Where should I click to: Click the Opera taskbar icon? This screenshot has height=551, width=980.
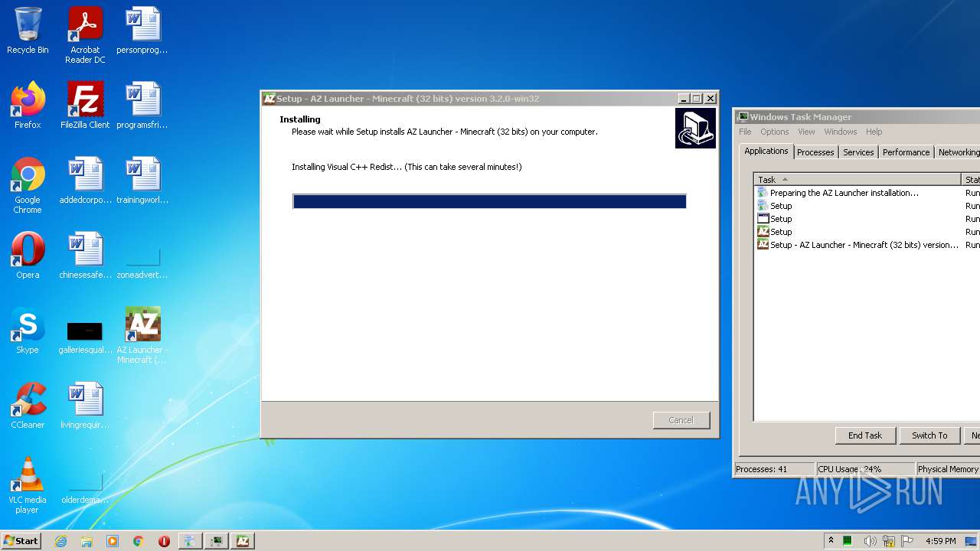click(x=164, y=541)
